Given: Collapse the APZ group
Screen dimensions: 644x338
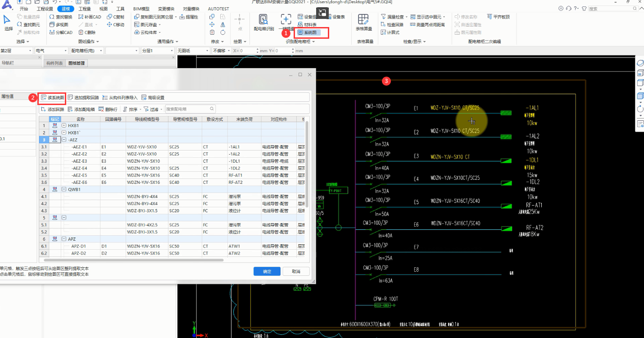Looking at the screenshot, I should click(64, 239).
